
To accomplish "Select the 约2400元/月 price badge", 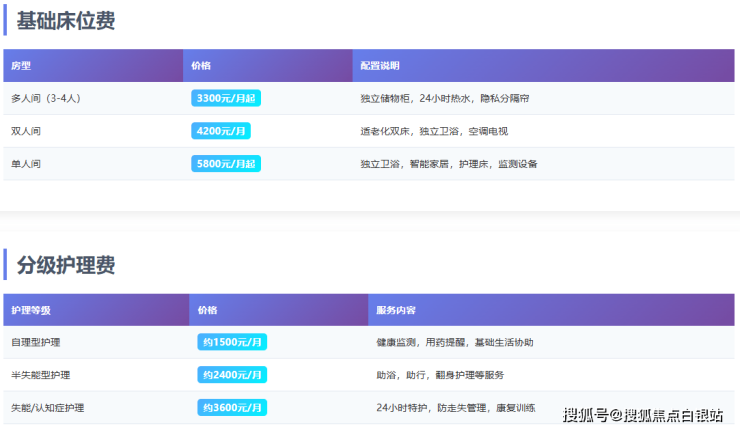I will point(232,375).
